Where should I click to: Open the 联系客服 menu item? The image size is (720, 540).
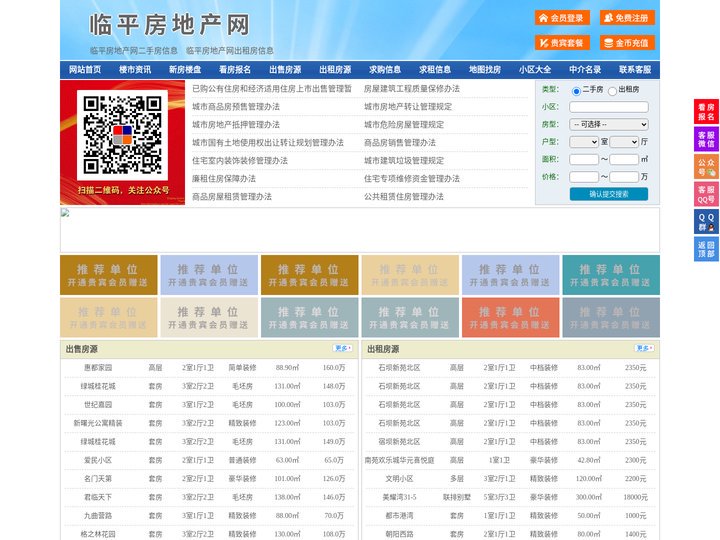point(635,70)
